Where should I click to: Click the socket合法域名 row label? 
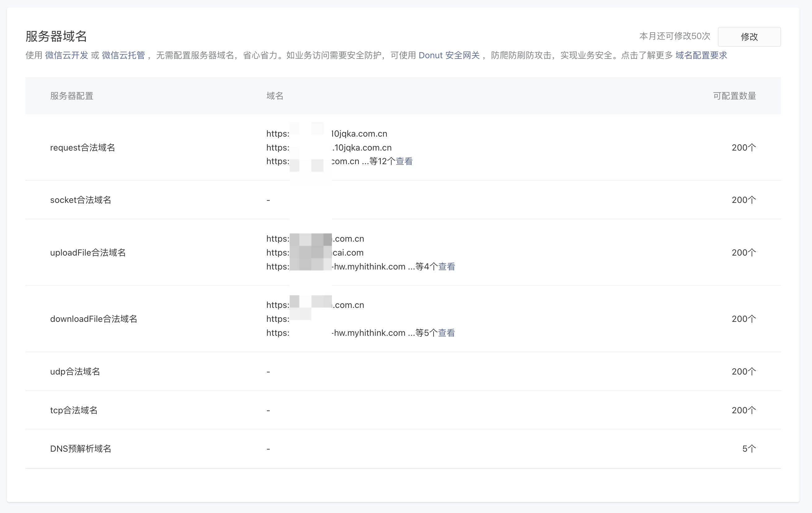pyautogui.click(x=81, y=200)
